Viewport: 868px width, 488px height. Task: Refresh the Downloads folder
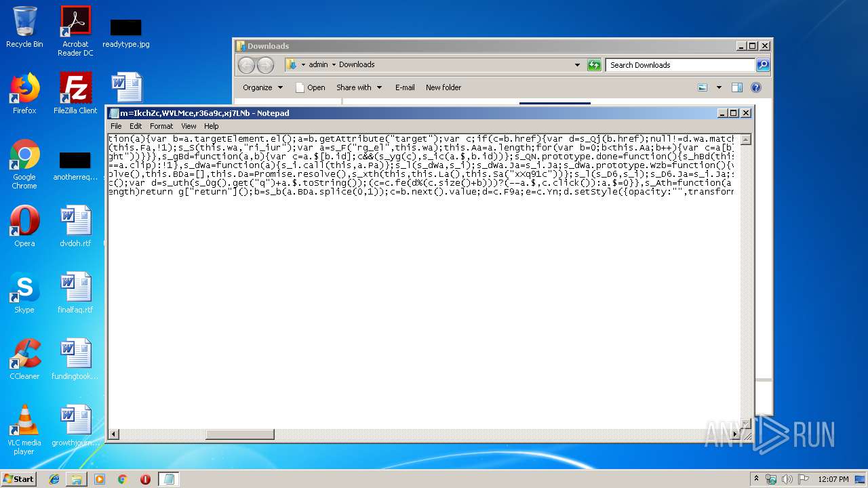click(x=594, y=65)
